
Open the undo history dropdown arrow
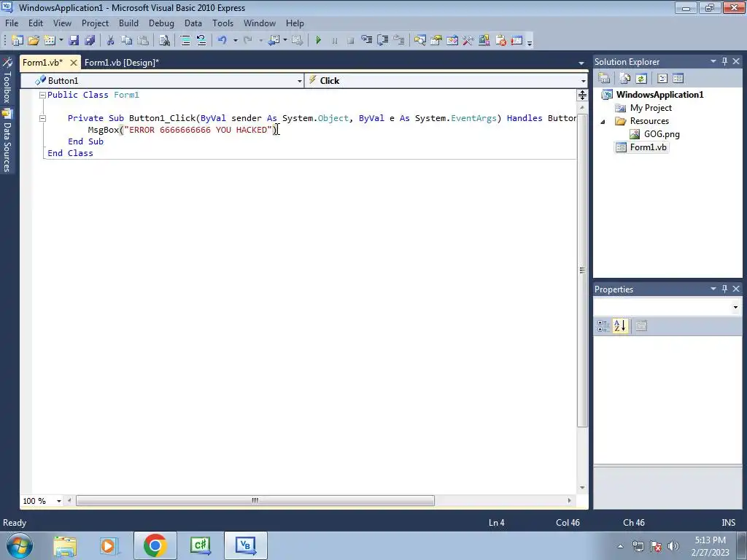click(235, 41)
